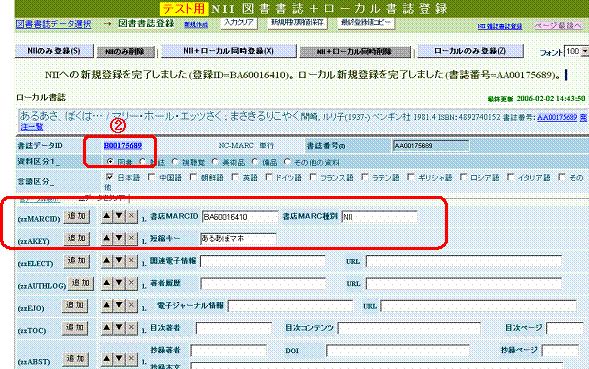Check the ロシア語 language checkbox
This screenshot has width=589, height=369.
click(x=464, y=177)
